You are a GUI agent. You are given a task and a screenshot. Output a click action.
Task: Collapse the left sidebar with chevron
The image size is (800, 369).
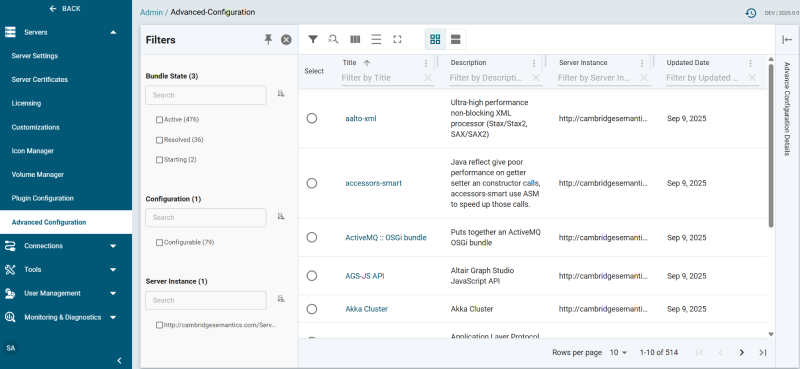[x=119, y=361]
